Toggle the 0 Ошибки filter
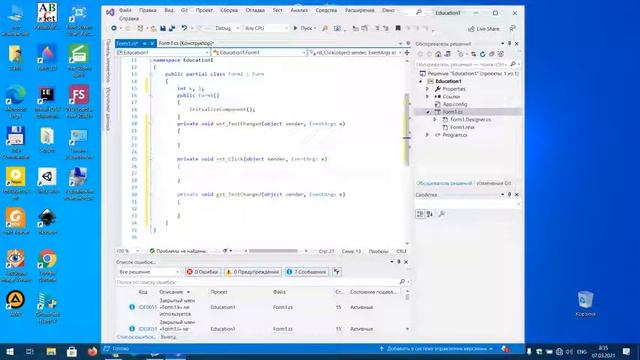Screen dimensions: 640x360 203,272
